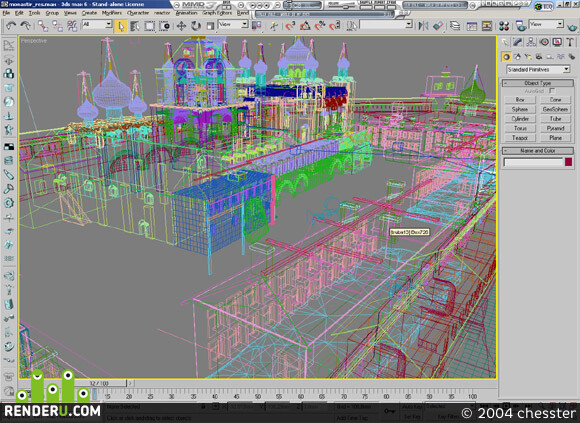
Task: Collapse the Name and Color rollout
Action: click(537, 150)
